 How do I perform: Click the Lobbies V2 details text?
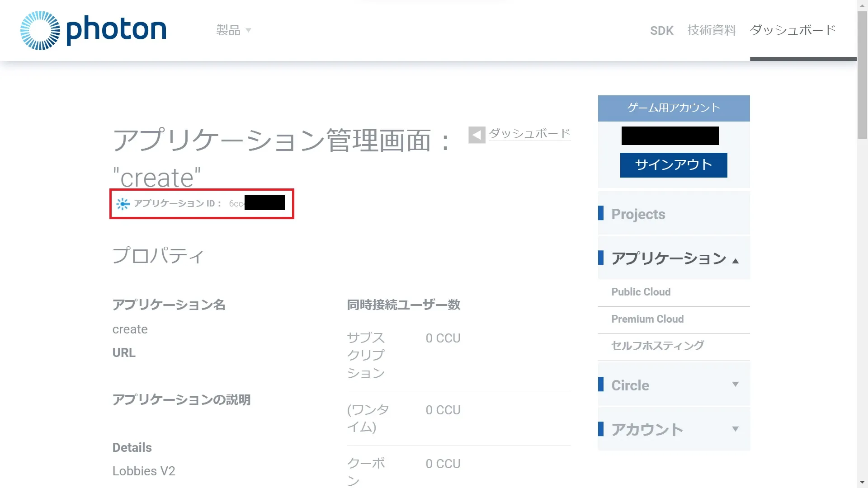tap(144, 471)
